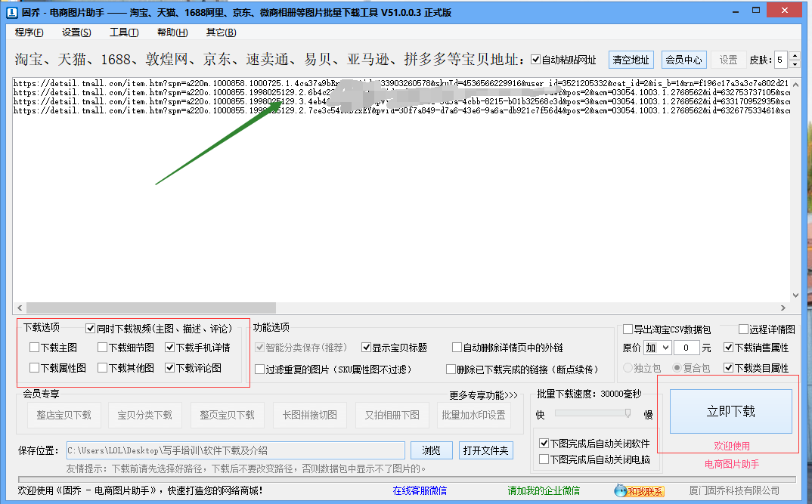Screen dimensions: 812x504
Task: Toggle 自动粘贴网址 checkbox
Action: [536, 60]
